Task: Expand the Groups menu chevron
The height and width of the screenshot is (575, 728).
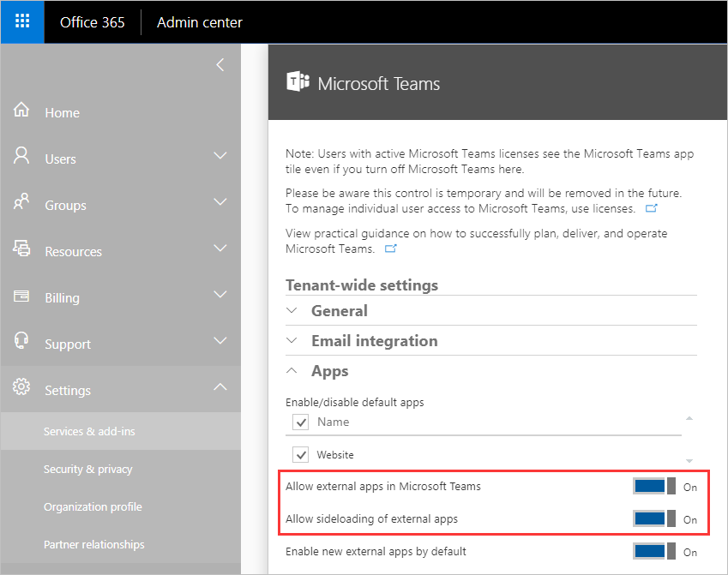Action: pyautogui.click(x=220, y=202)
